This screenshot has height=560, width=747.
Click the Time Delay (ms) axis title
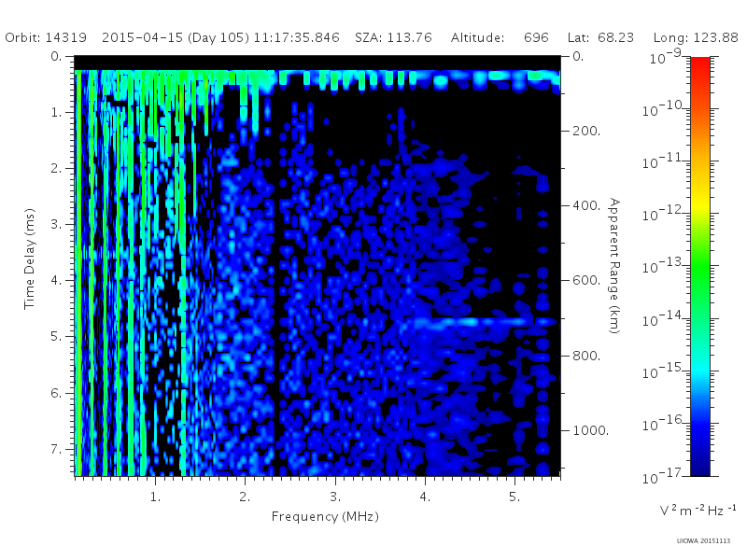[30, 259]
